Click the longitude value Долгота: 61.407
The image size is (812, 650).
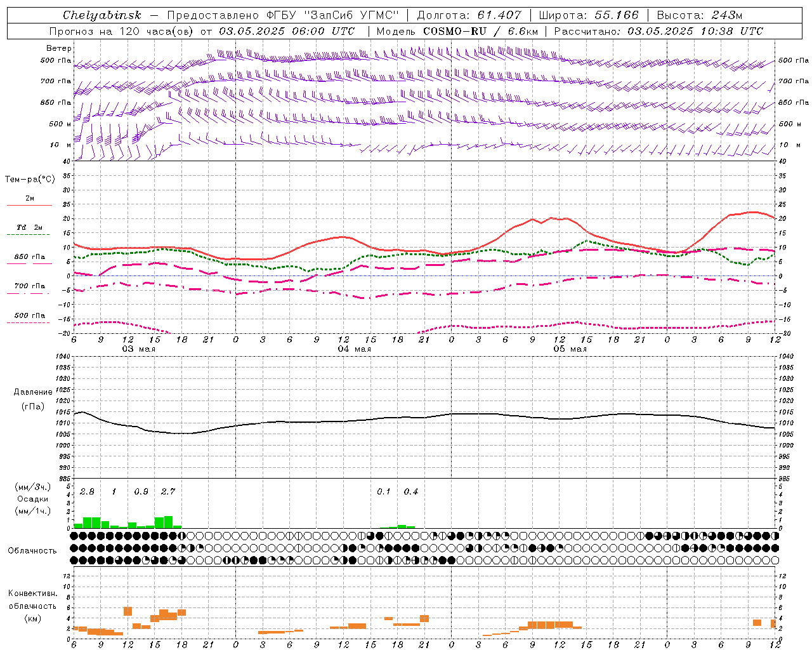click(469, 15)
